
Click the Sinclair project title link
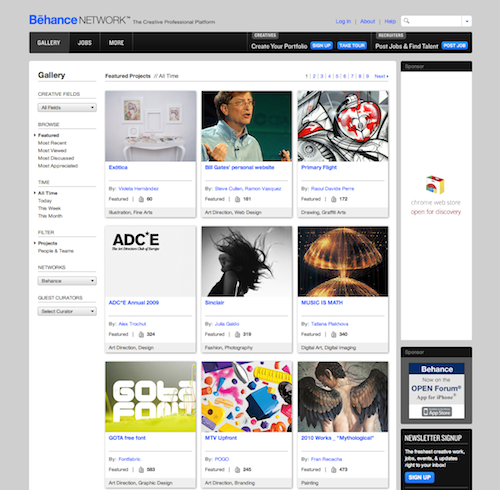[x=214, y=303]
